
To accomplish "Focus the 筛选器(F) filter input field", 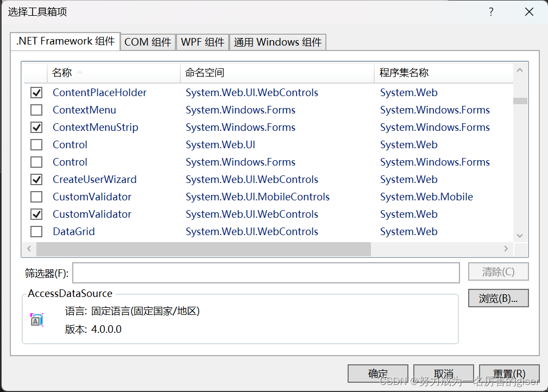I will point(266,273).
